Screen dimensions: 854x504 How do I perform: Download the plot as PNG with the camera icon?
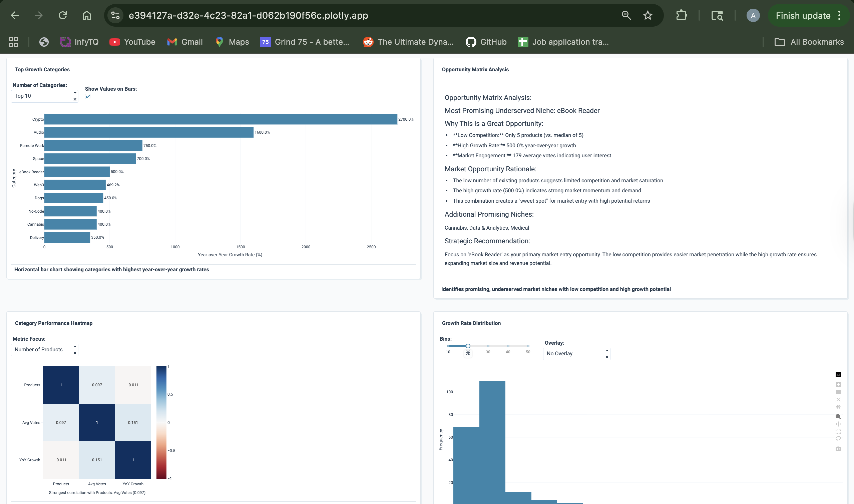tap(838, 449)
